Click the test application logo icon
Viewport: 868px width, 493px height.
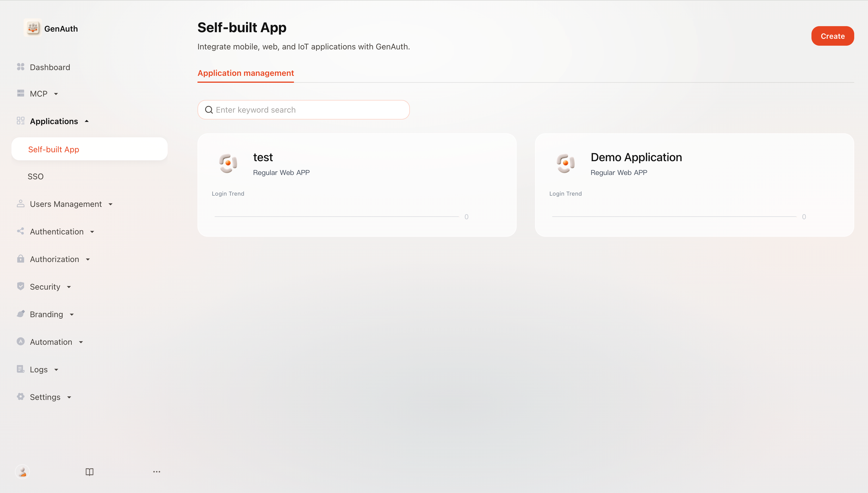[x=228, y=163]
